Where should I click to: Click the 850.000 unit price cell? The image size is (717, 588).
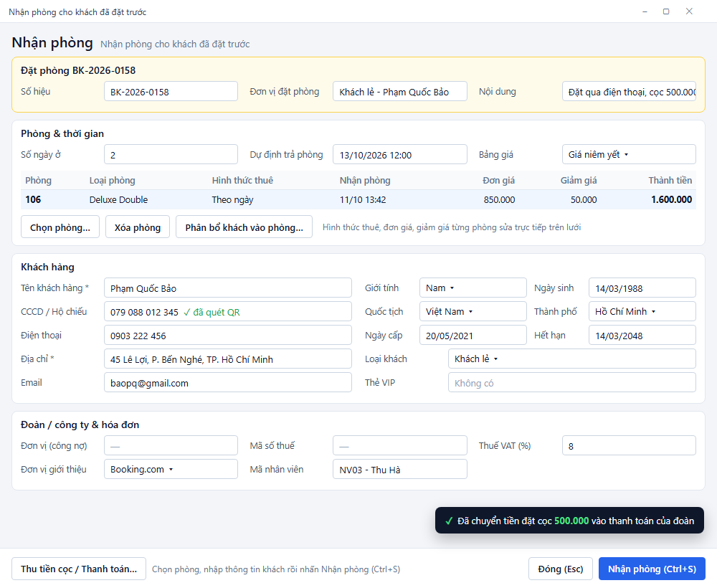[x=499, y=200]
